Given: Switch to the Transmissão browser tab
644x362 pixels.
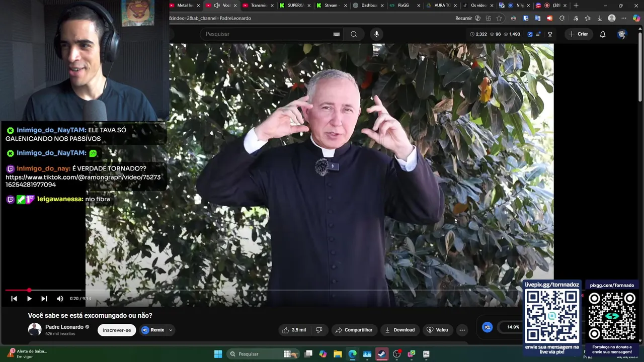Looking at the screenshot, I should coord(259,6).
